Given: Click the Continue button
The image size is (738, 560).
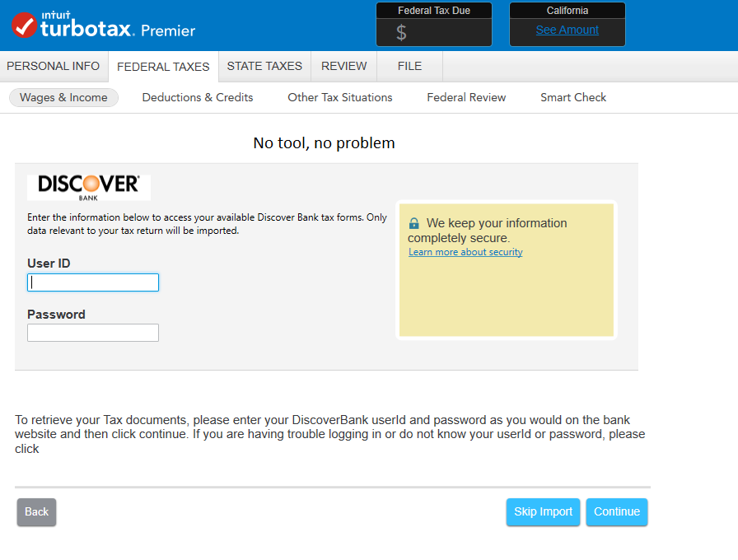Looking at the screenshot, I should pyautogui.click(x=617, y=512).
